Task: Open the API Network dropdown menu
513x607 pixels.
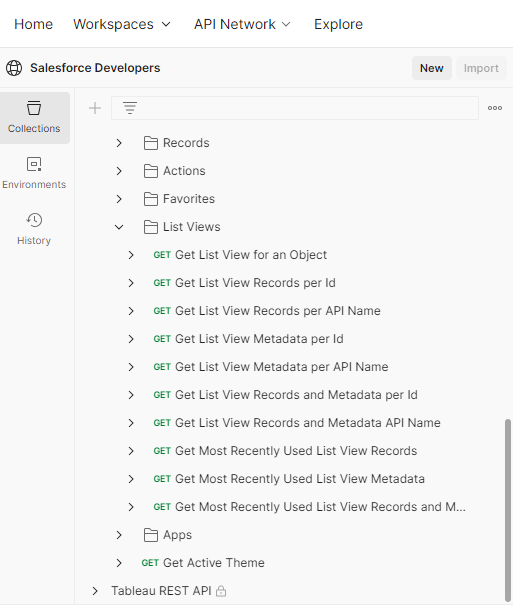Action: tap(242, 24)
